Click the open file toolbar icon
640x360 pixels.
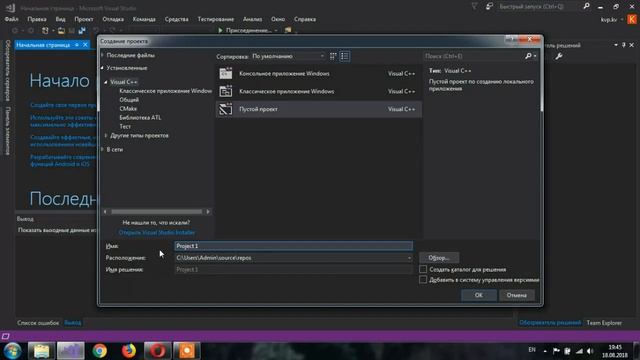click(61, 30)
